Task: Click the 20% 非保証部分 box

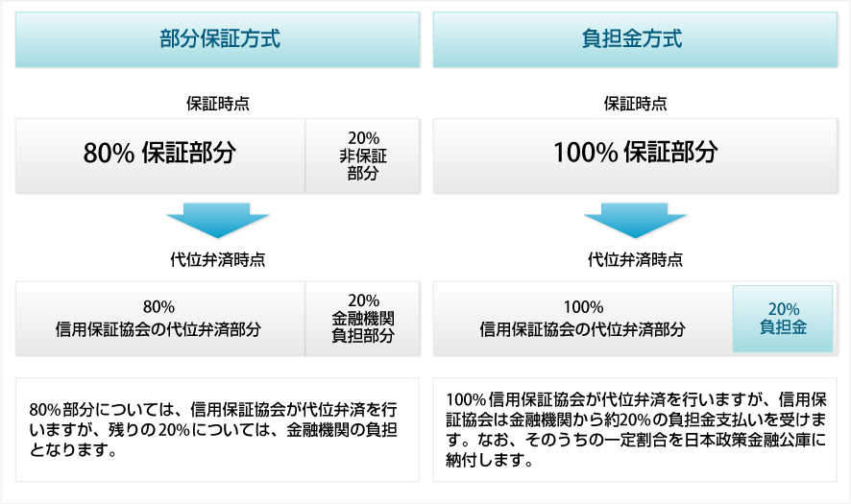Action: click(363, 155)
